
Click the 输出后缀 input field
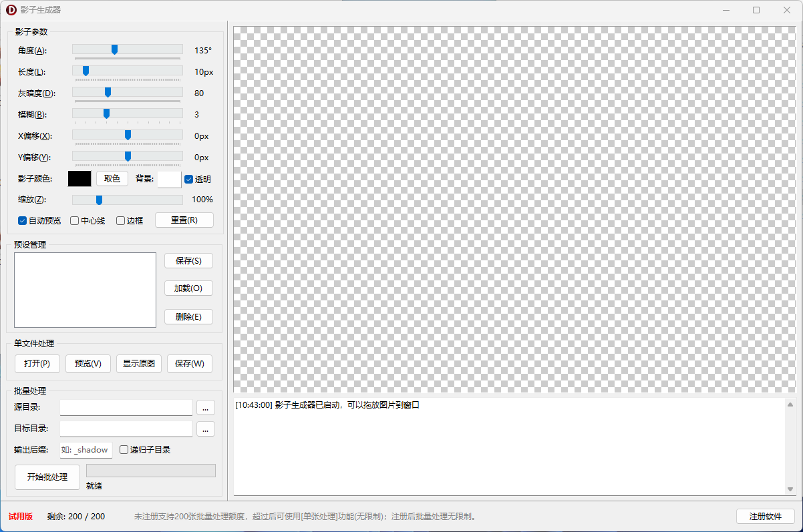click(x=86, y=450)
